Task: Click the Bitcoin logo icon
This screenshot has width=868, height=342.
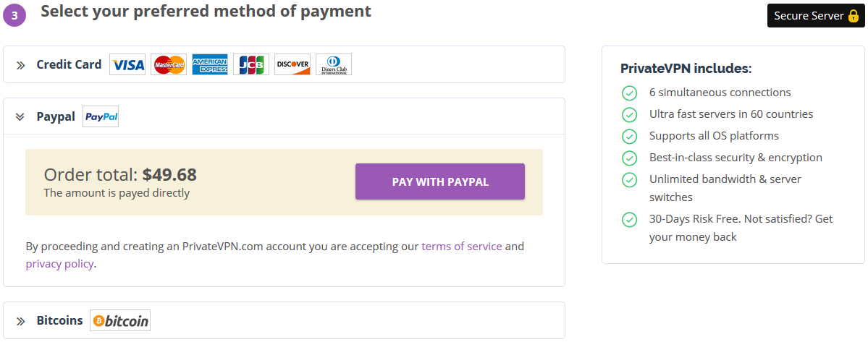Action: pos(120,320)
